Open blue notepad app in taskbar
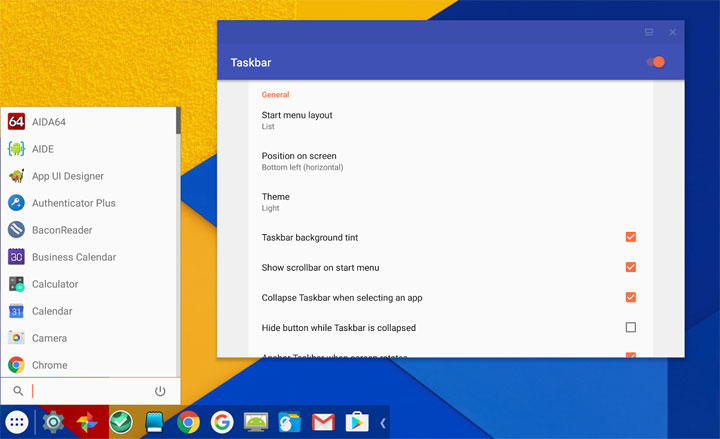 [154, 422]
